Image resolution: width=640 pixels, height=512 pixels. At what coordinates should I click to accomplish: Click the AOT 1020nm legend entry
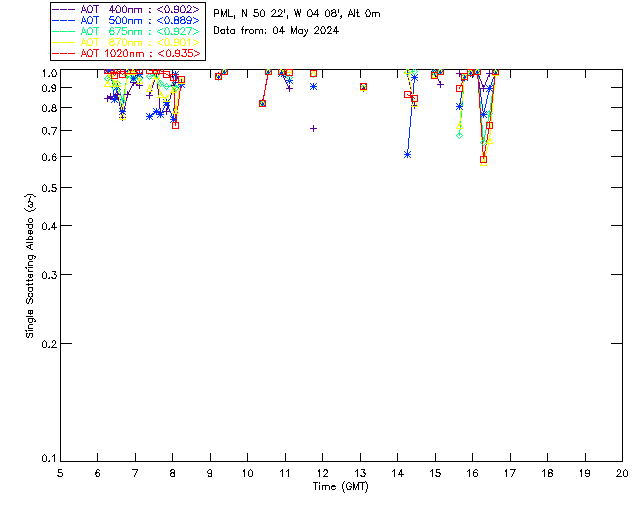tap(126, 53)
